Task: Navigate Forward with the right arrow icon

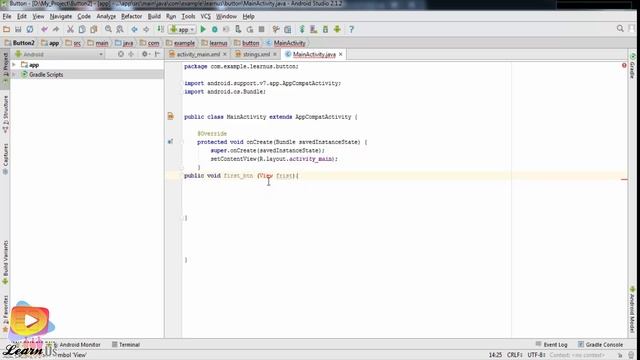Action: (x=146, y=29)
